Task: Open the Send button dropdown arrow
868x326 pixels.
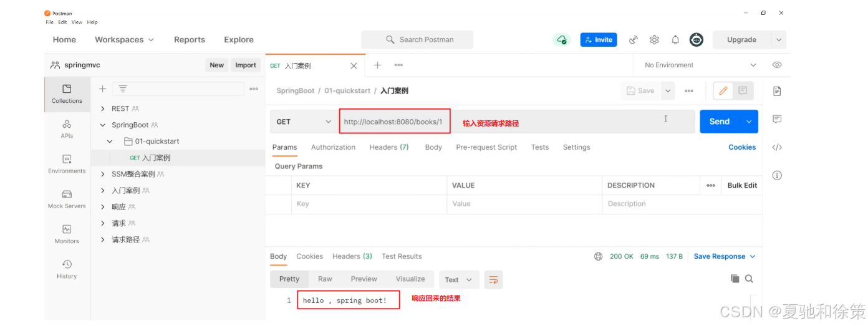Action: tap(749, 122)
